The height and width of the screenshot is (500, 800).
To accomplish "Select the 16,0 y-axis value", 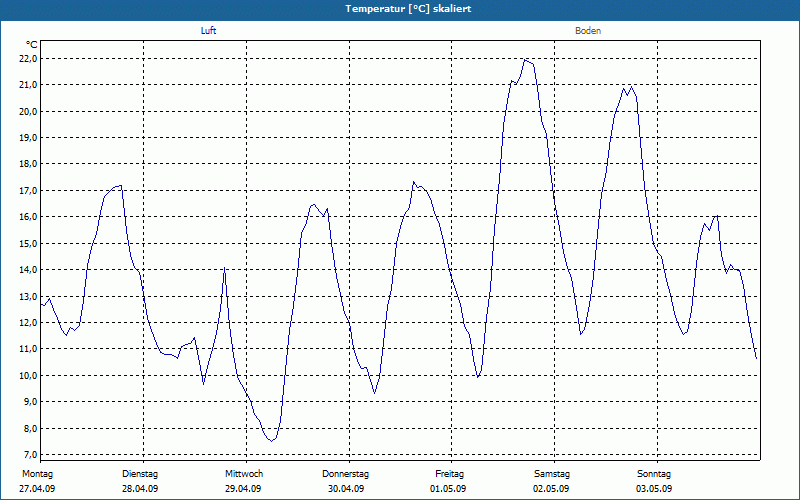I will pos(28,217).
